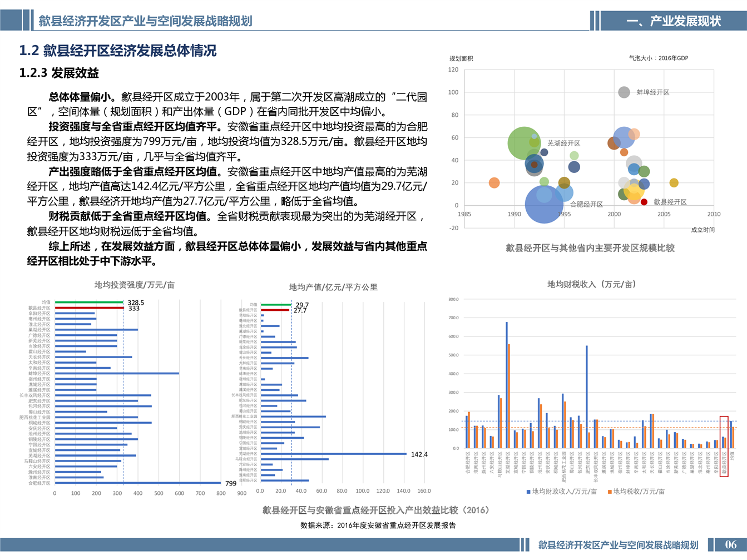This screenshot has height=560, width=747.
Task: Click caption 歙县经开区与安徽省重点经开区投入产出效益比较（2016）
Action: click(x=375, y=510)
